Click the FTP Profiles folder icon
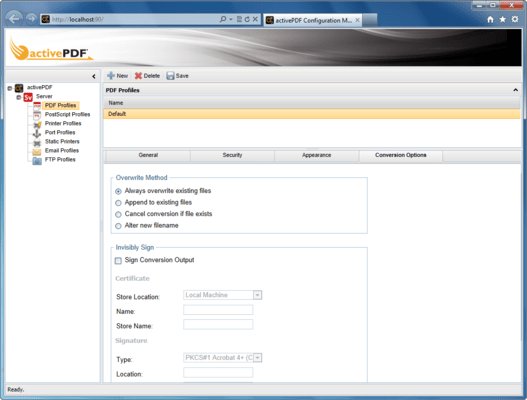 [x=37, y=161]
